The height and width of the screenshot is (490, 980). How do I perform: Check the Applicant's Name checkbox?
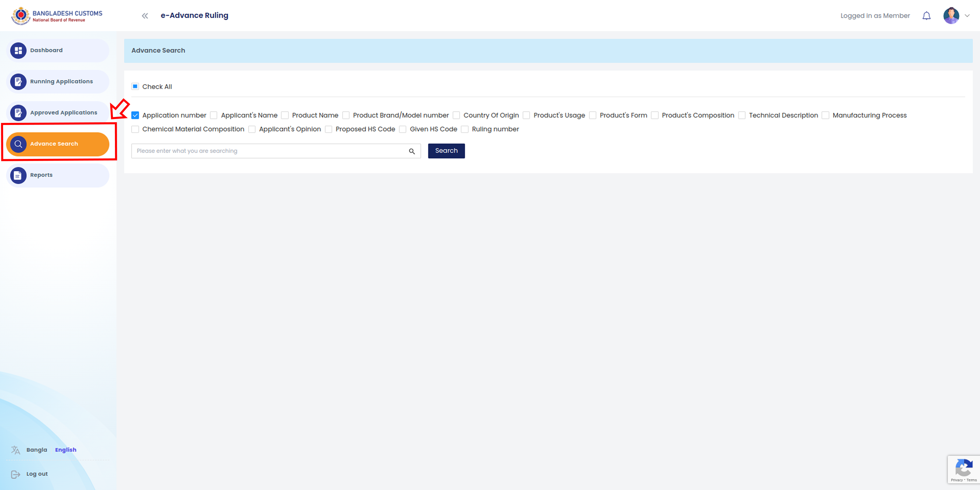click(214, 115)
